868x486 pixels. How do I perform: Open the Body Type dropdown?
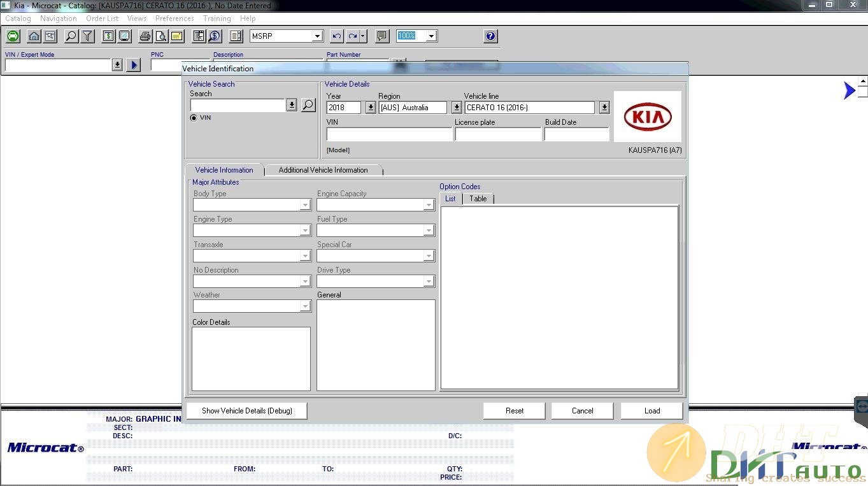pos(305,205)
